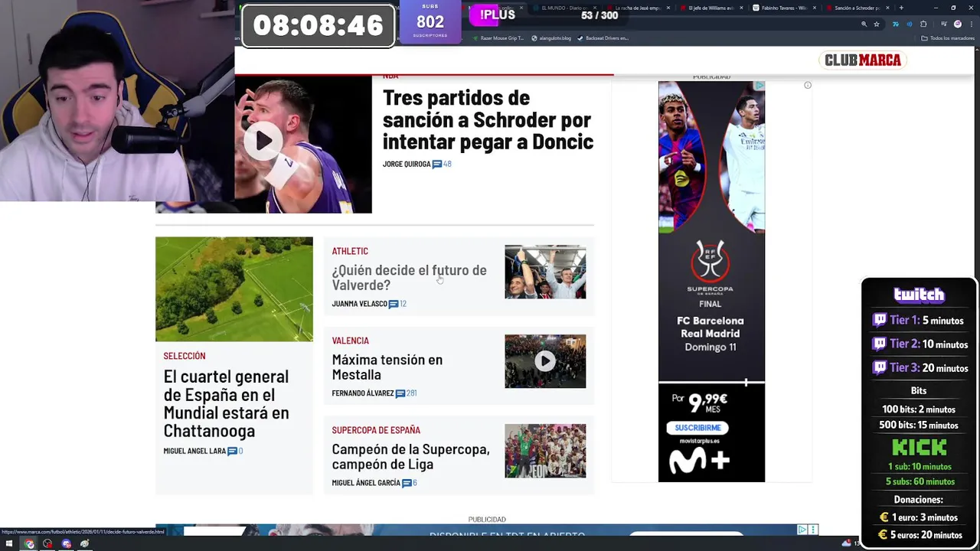Screen dimensions: 980x551
Task: Click the CLUB MARCA logo button
Action: click(863, 60)
